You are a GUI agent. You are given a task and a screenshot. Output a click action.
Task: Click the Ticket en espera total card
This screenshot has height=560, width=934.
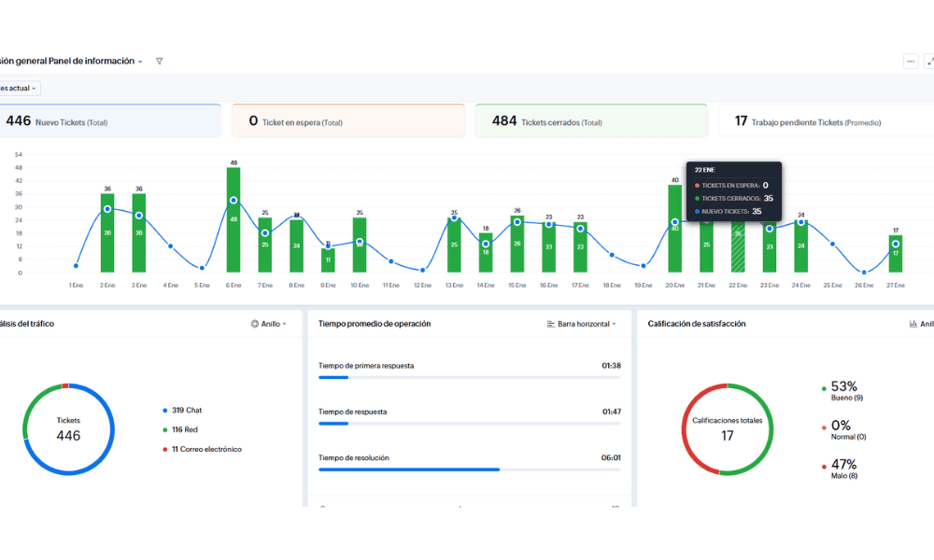pos(347,121)
